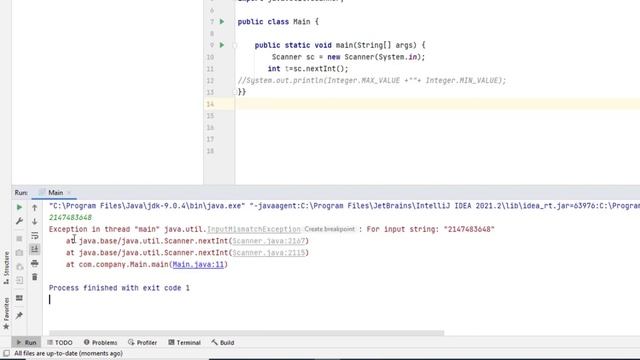Click line number 18 in the gutter
The image size is (640, 360).
210,151
